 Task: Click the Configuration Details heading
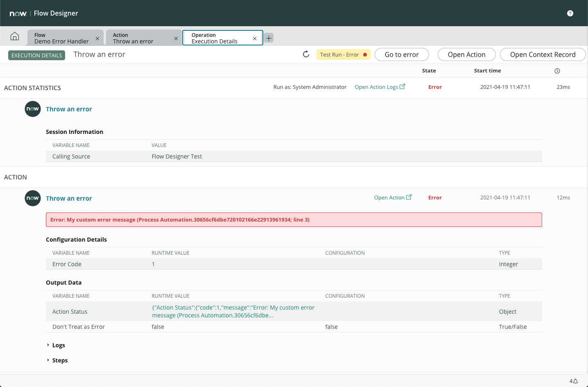coord(76,240)
